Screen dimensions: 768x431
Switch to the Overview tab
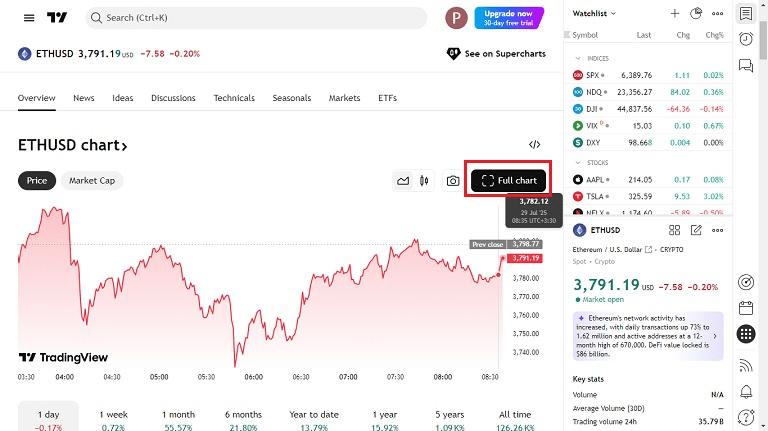pyautogui.click(x=37, y=98)
